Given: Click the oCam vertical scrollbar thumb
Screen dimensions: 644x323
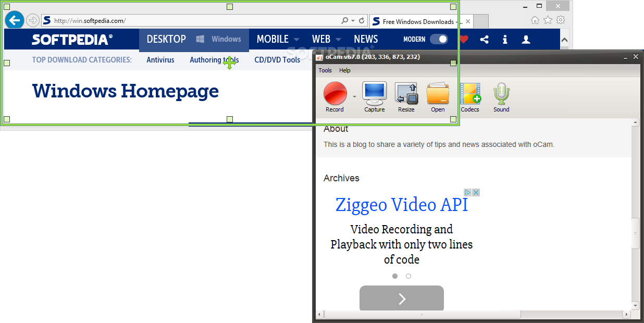Looking at the screenshot, I should point(636,233).
